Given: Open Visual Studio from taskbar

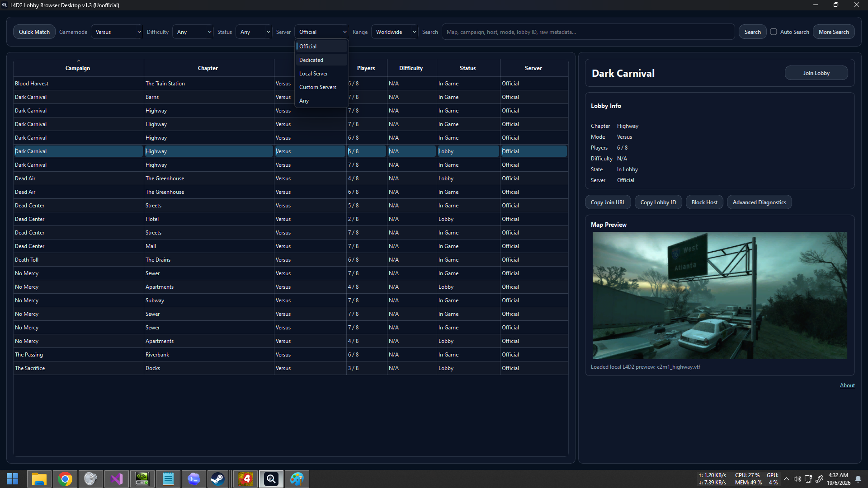Looking at the screenshot, I should tap(117, 479).
